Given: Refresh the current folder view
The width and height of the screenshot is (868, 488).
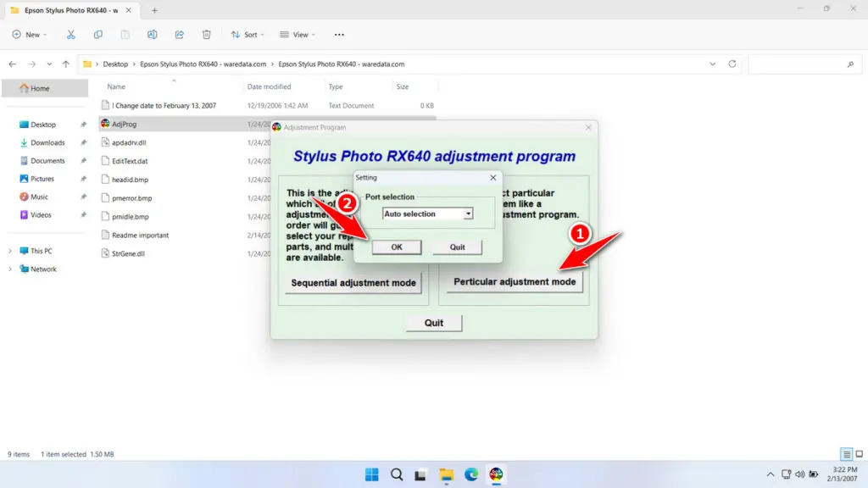Looking at the screenshot, I should [x=732, y=64].
